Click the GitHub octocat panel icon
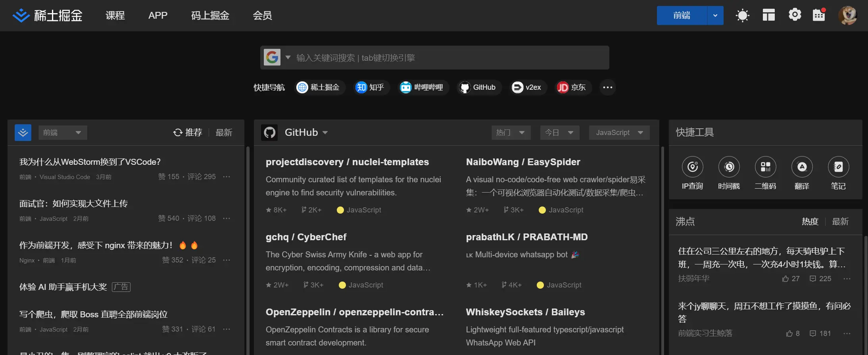This screenshot has height=355, width=868. coord(269,133)
